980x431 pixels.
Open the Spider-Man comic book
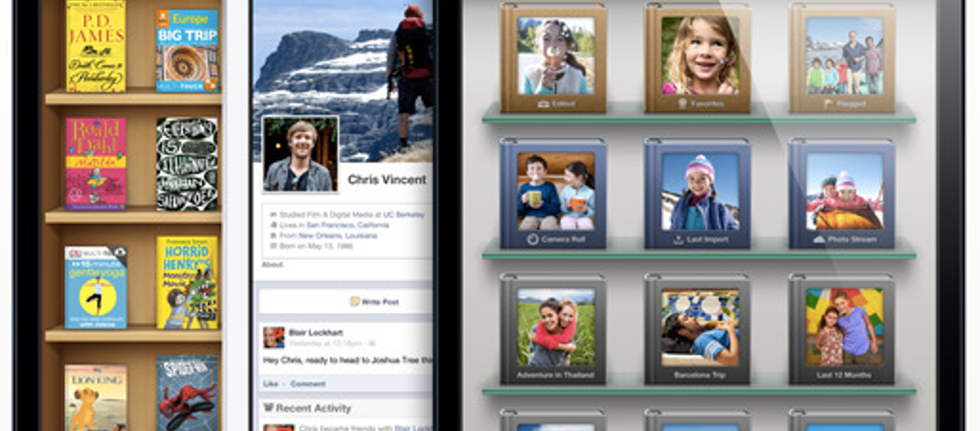(x=187, y=393)
